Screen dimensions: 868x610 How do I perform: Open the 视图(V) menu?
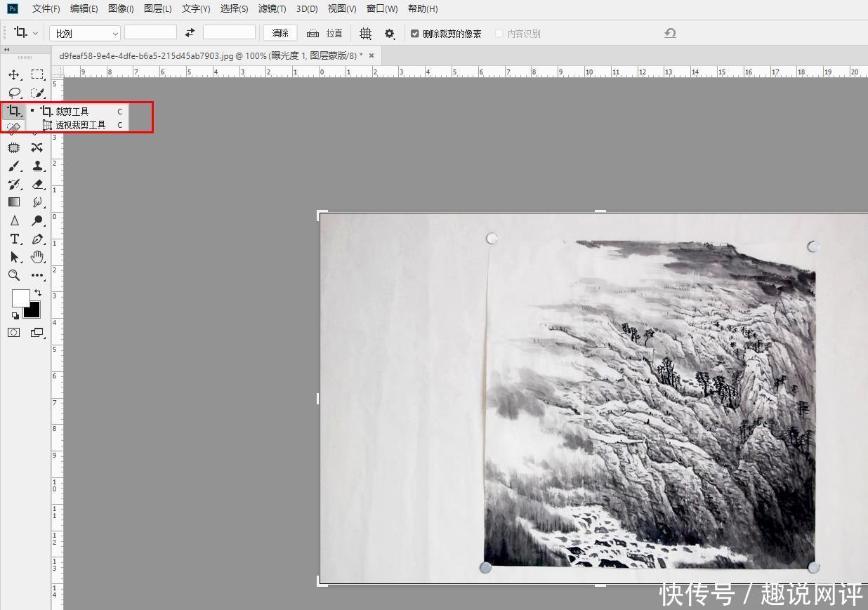click(x=342, y=8)
